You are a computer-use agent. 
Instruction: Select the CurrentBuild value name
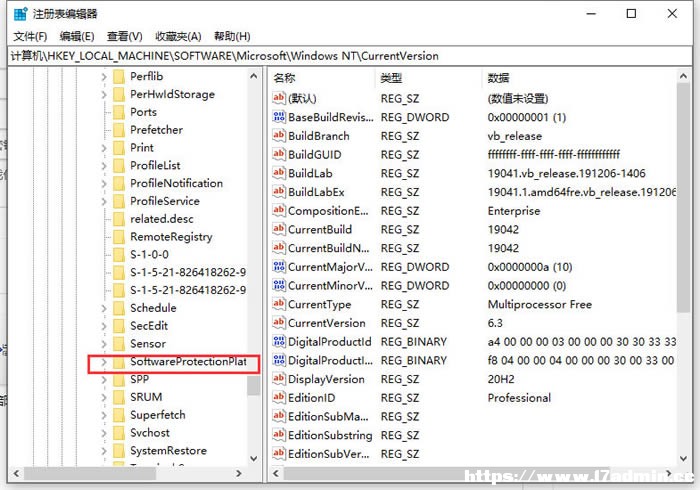(320, 230)
